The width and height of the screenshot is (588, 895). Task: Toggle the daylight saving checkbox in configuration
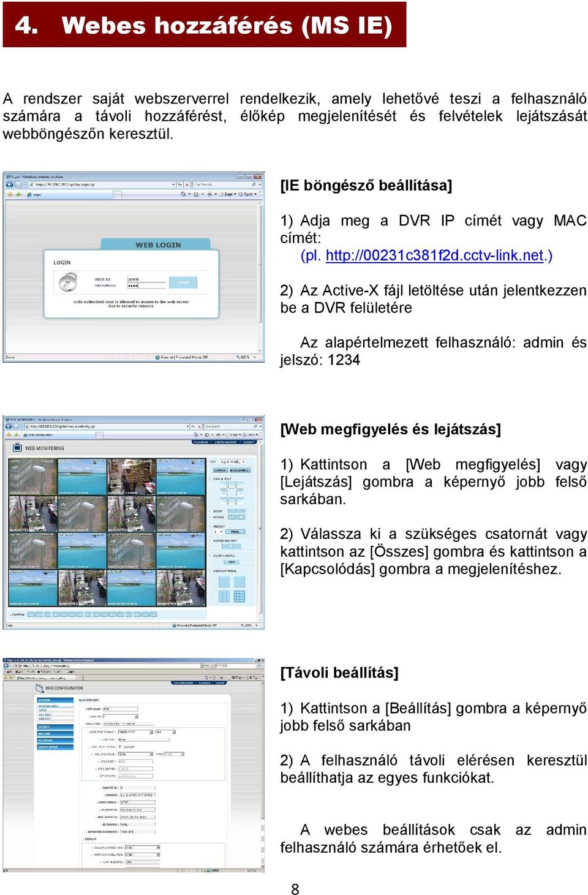(x=120, y=747)
